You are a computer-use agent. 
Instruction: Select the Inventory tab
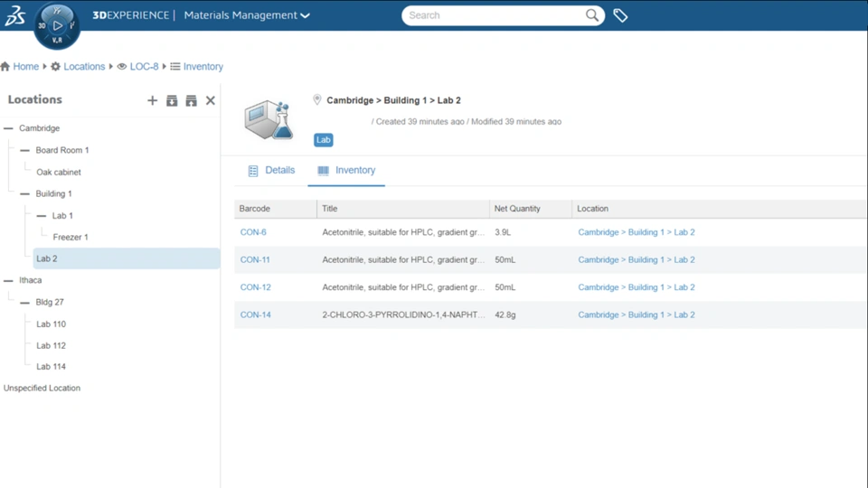pyautogui.click(x=346, y=171)
